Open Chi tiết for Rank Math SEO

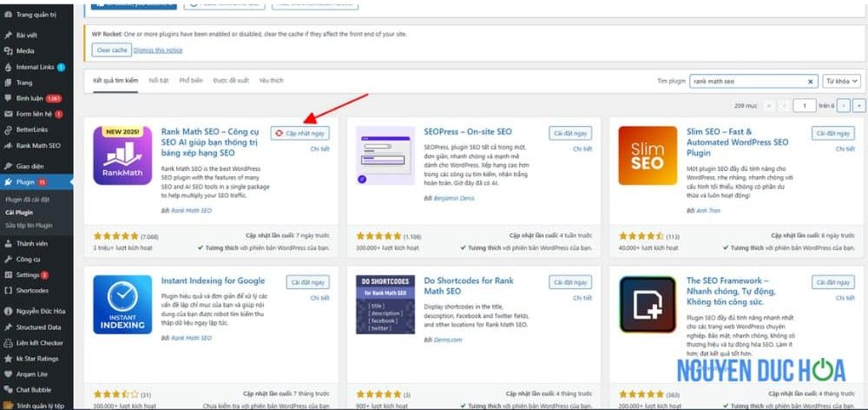point(319,149)
